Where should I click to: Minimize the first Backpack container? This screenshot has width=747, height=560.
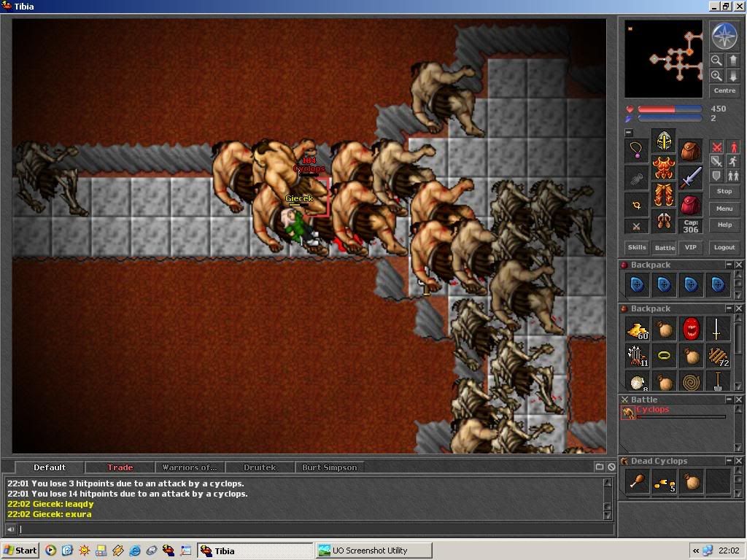tap(729, 265)
